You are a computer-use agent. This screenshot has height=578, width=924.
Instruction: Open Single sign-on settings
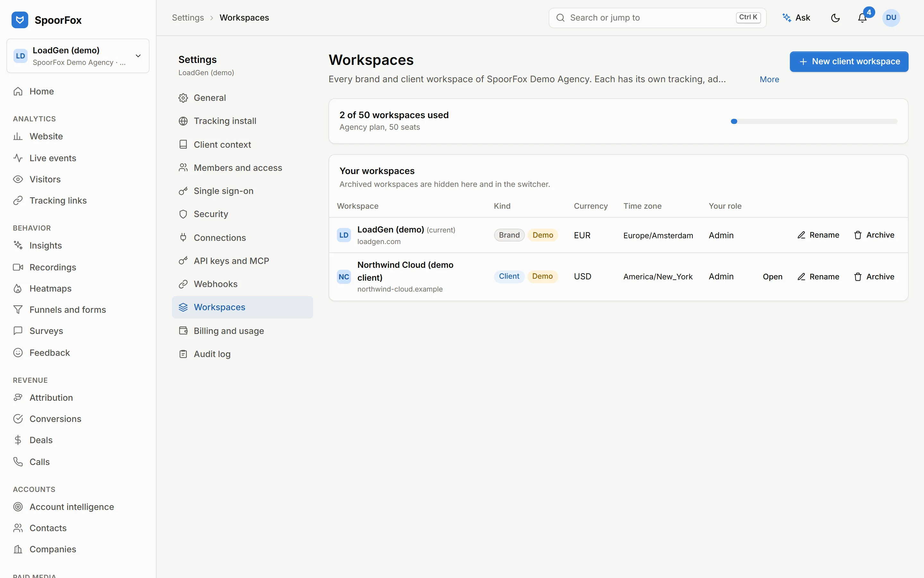pyautogui.click(x=243, y=191)
